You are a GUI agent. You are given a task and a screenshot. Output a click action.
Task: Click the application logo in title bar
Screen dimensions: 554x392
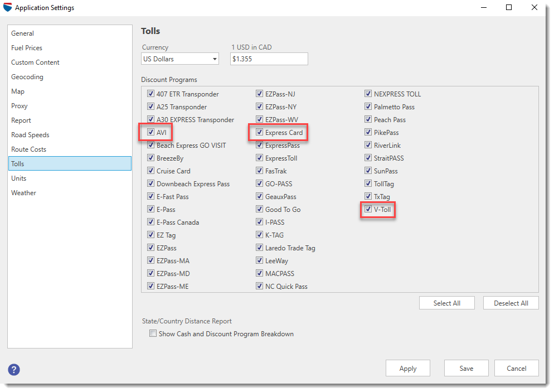pyautogui.click(x=7, y=7)
